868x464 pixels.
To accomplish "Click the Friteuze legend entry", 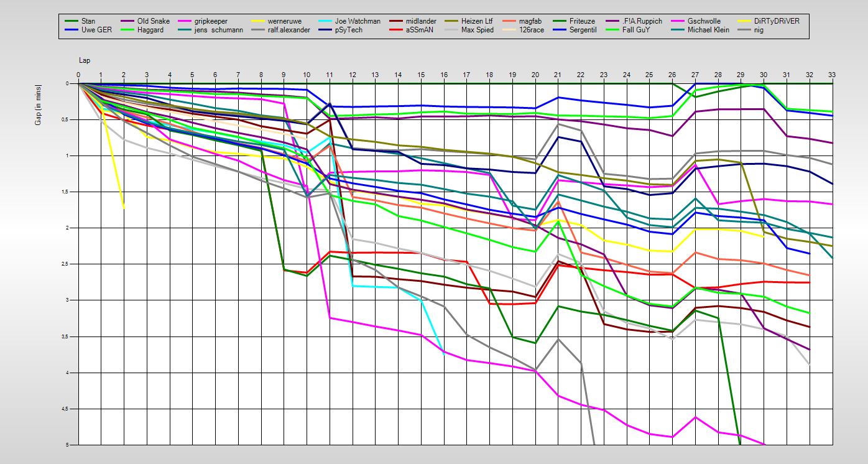I will pos(583,21).
